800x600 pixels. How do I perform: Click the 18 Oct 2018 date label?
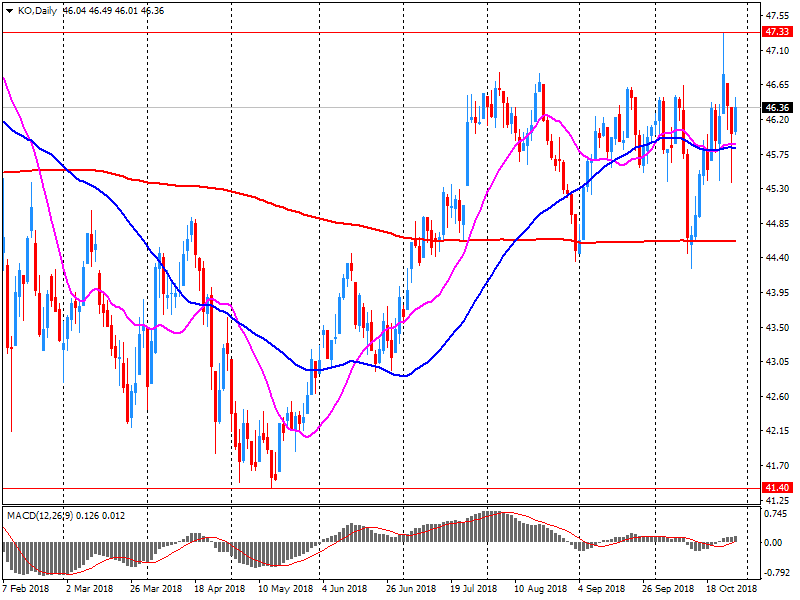[x=733, y=589]
